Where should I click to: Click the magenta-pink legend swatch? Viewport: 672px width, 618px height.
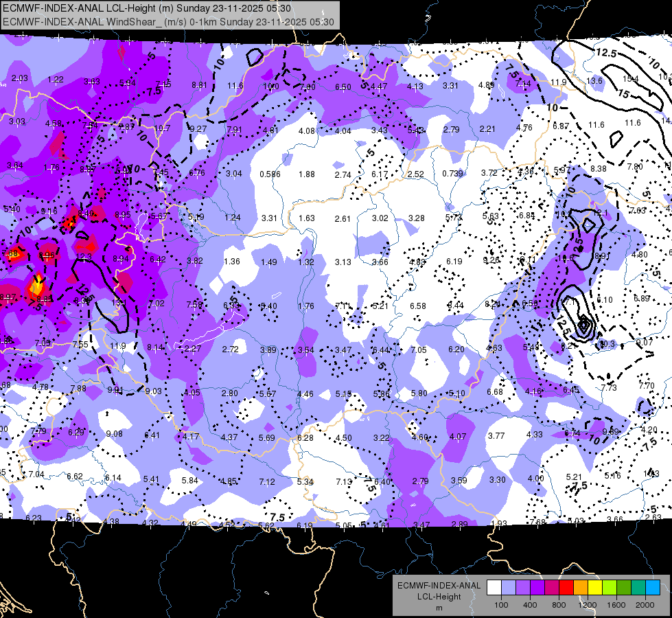click(552, 588)
